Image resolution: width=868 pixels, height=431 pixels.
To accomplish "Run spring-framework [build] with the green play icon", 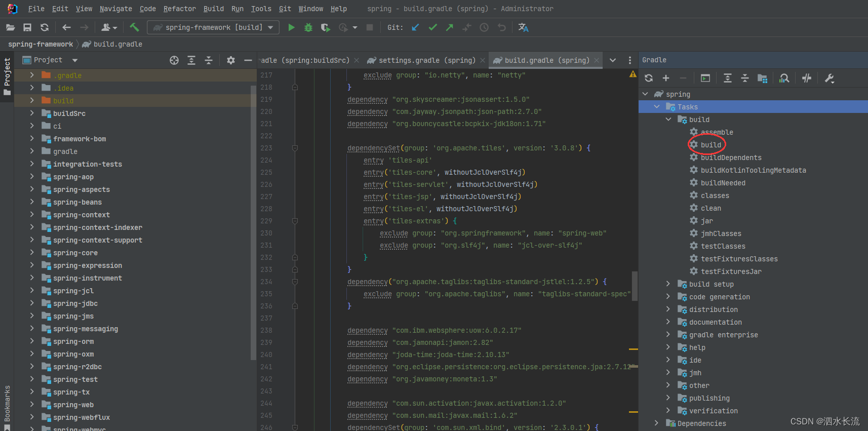I will point(291,27).
